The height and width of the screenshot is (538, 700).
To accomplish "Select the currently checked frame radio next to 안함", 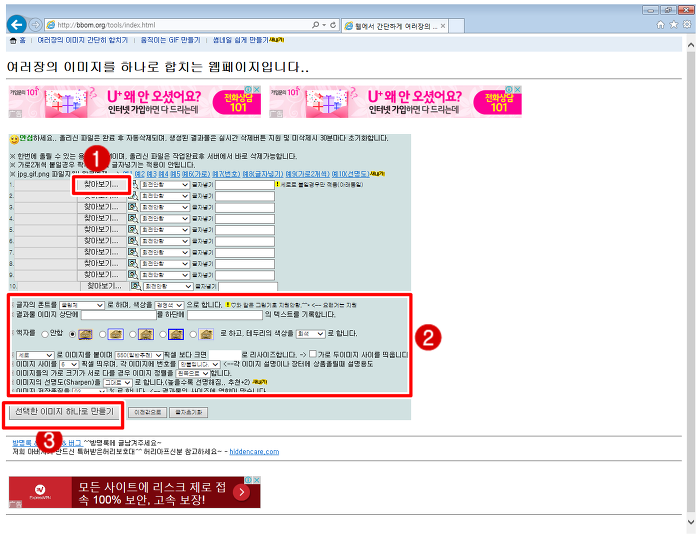I will pyautogui.click(x=72, y=334).
